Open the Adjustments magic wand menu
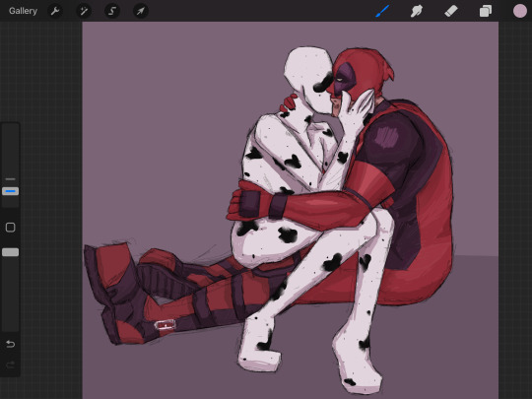Image resolution: width=532 pixels, height=399 pixels. (x=84, y=11)
